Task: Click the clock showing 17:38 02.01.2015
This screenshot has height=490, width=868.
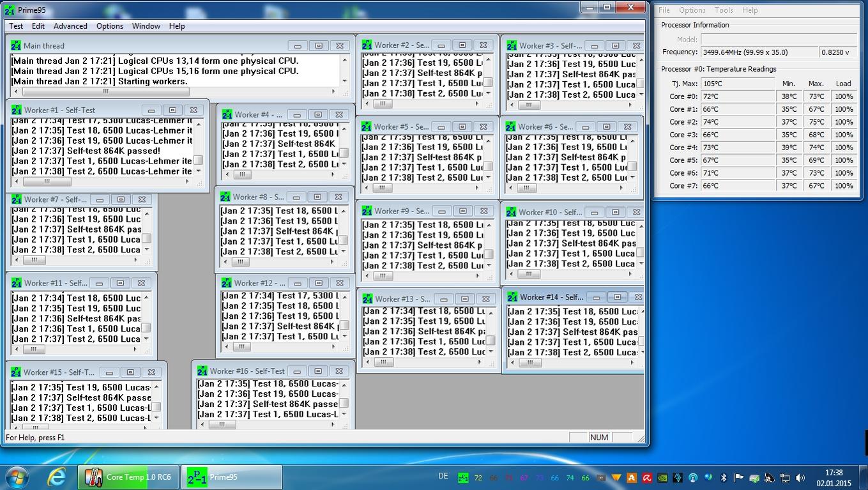Action: 834,478
